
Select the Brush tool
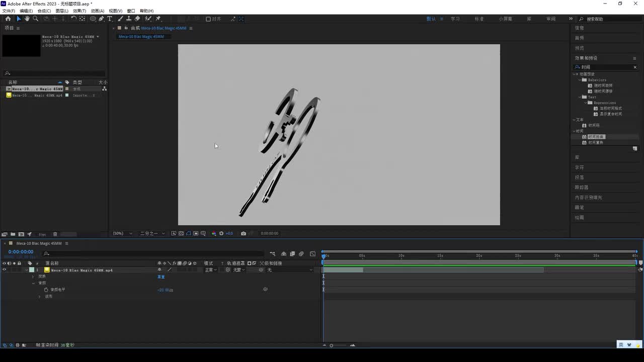[120, 19]
